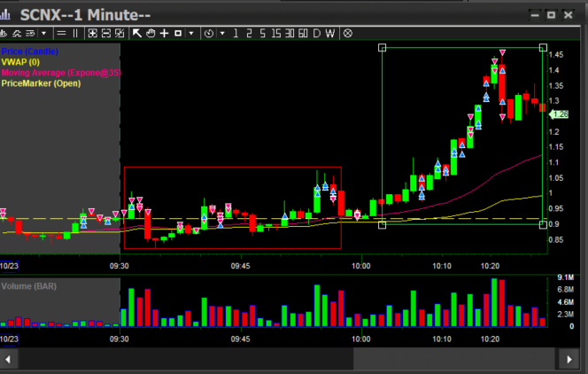Select the crosshair plus tool
The image size is (588, 374).
click(164, 34)
